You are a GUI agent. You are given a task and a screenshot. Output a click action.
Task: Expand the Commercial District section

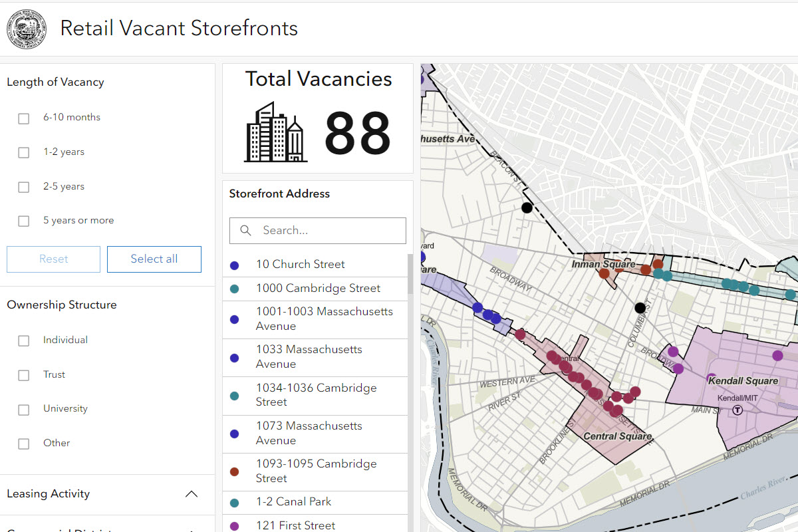pos(192,529)
